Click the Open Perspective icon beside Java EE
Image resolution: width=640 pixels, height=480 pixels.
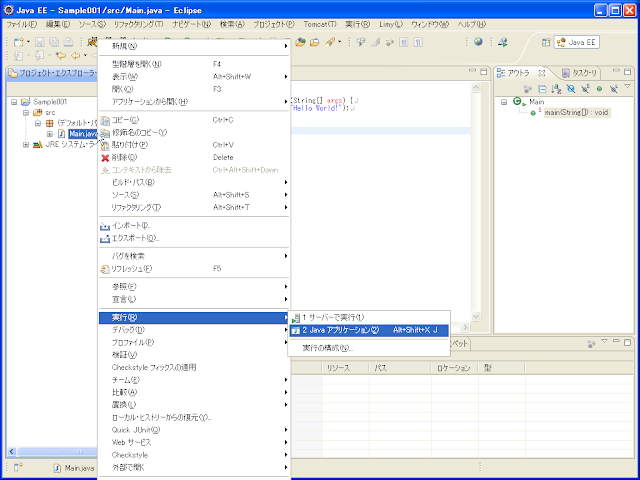tap(546, 42)
